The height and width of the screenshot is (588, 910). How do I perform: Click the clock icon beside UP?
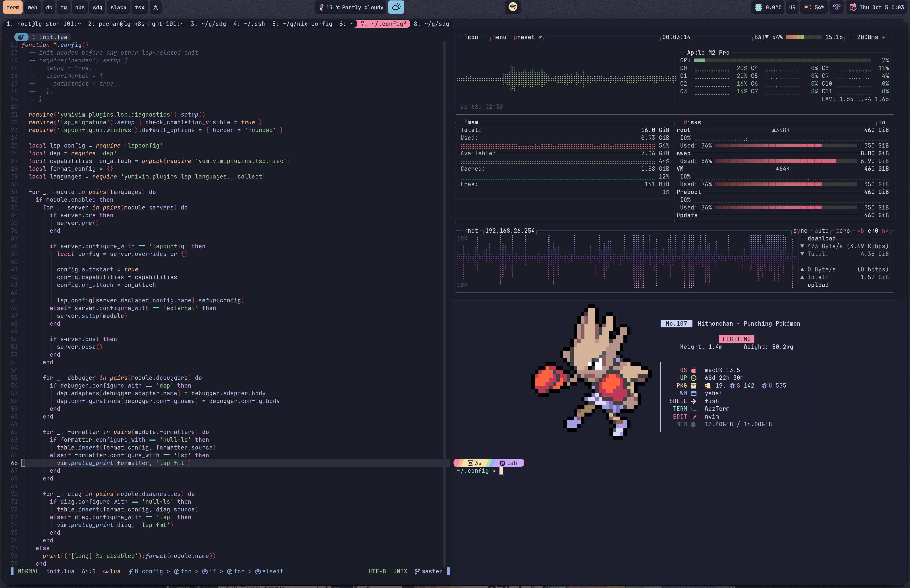694,378
